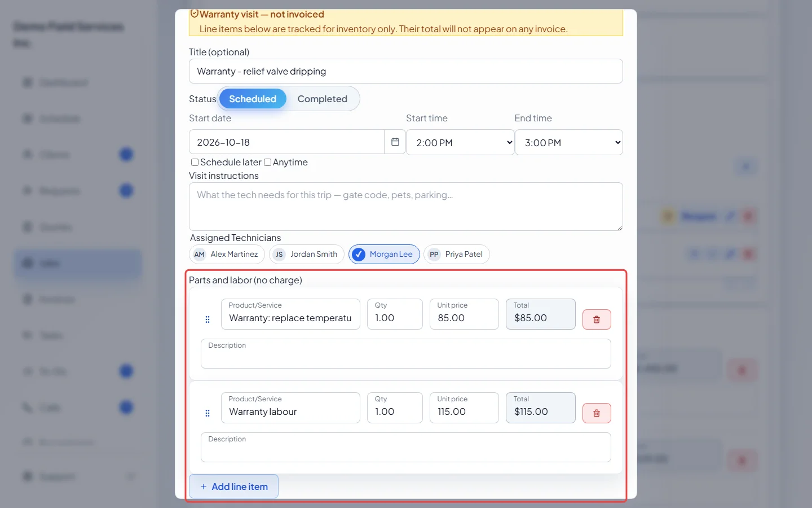Open the Start date calendar picker icon
The image size is (812, 508).
(395, 142)
